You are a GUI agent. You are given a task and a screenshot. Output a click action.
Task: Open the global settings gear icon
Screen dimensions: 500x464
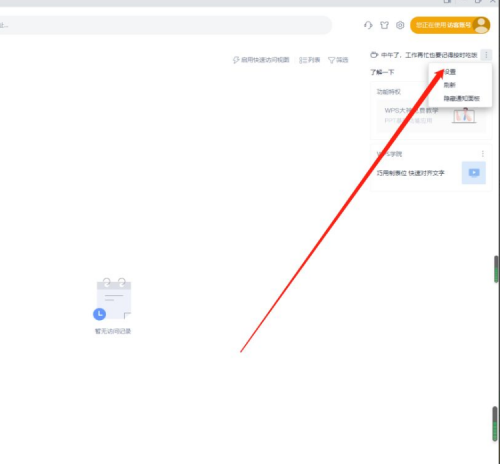click(400, 25)
